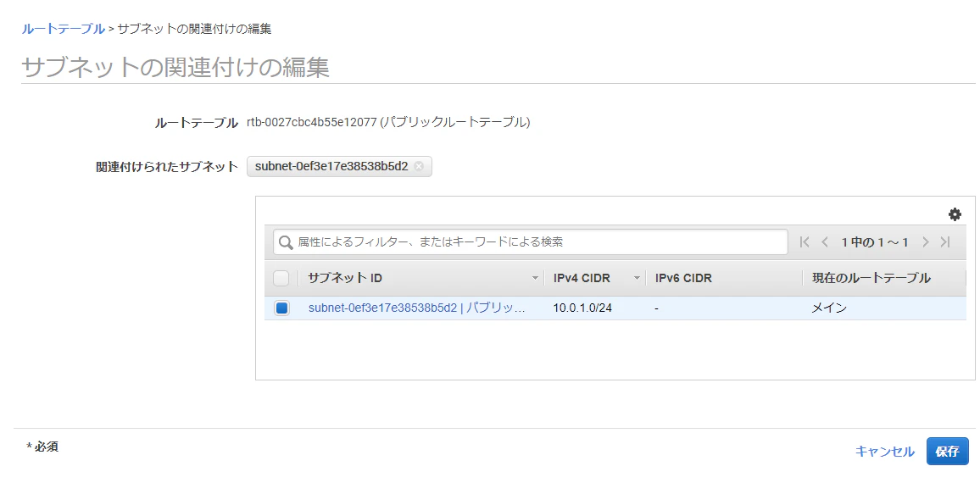Viewport: 980px width, 494px height.
Task: Click the 現在のルートテーブル column header
Action: tap(871, 278)
